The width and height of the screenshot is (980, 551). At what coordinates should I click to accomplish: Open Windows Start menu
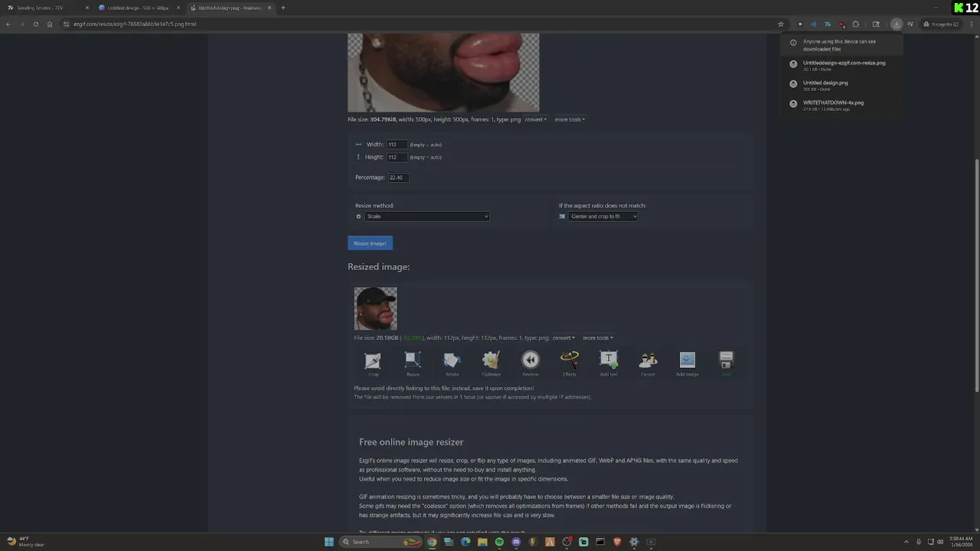(x=328, y=542)
